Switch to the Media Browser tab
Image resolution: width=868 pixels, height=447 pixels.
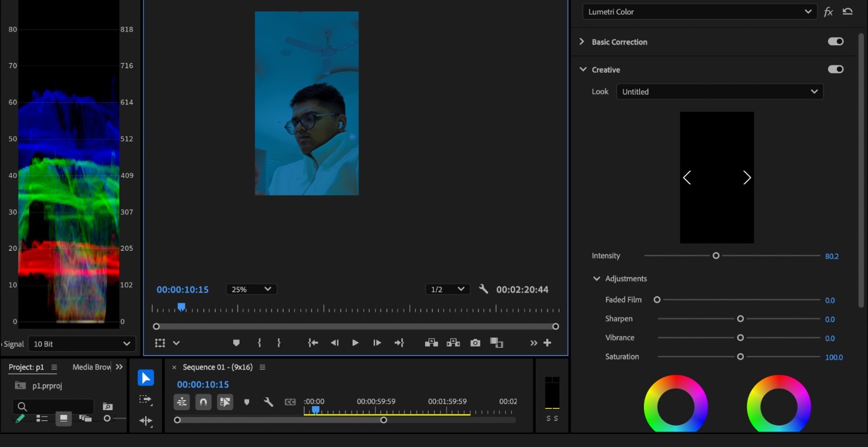coord(92,367)
